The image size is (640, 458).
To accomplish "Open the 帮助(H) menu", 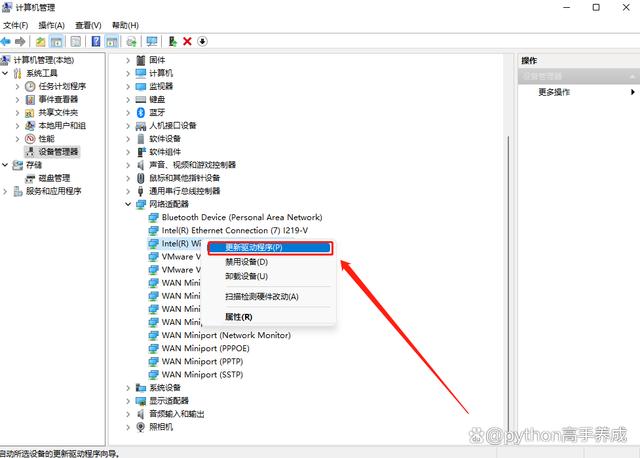I will 125,25.
